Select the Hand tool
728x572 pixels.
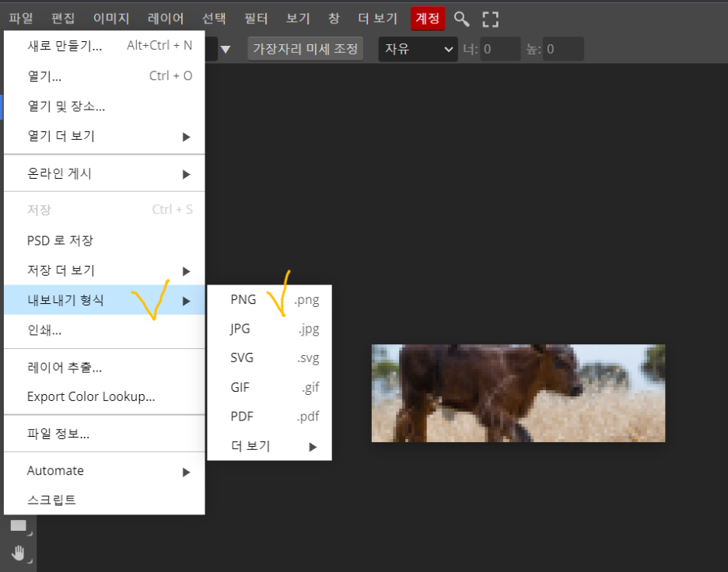tap(19, 553)
